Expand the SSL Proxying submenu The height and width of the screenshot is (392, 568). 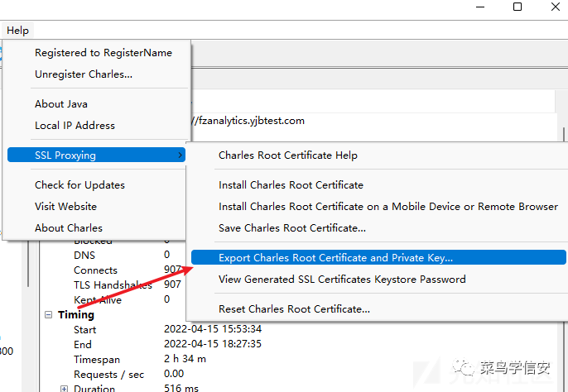(x=96, y=155)
